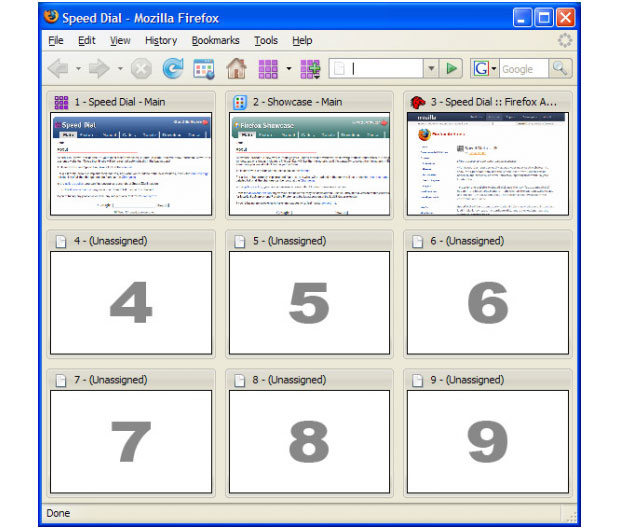Click the "8 - (Unassigned)" label
This screenshot has height=530, width=620.
(x=289, y=380)
